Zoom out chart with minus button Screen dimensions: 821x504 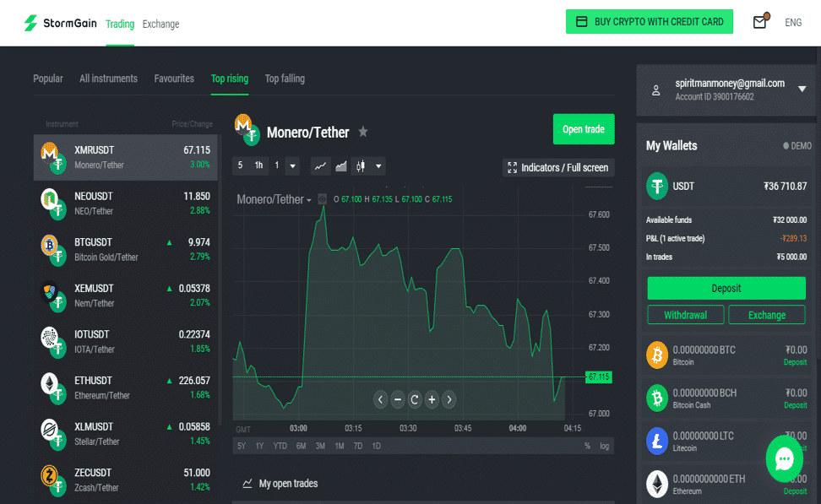398,400
